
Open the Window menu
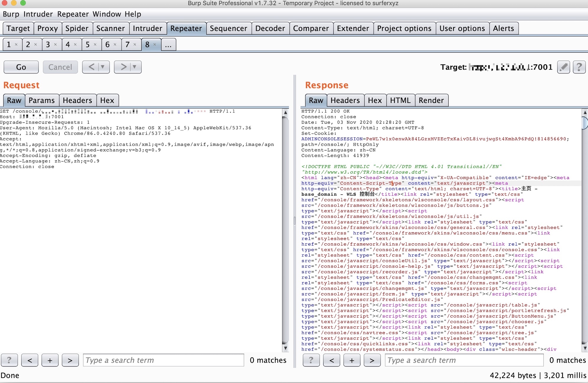(x=107, y=14)
